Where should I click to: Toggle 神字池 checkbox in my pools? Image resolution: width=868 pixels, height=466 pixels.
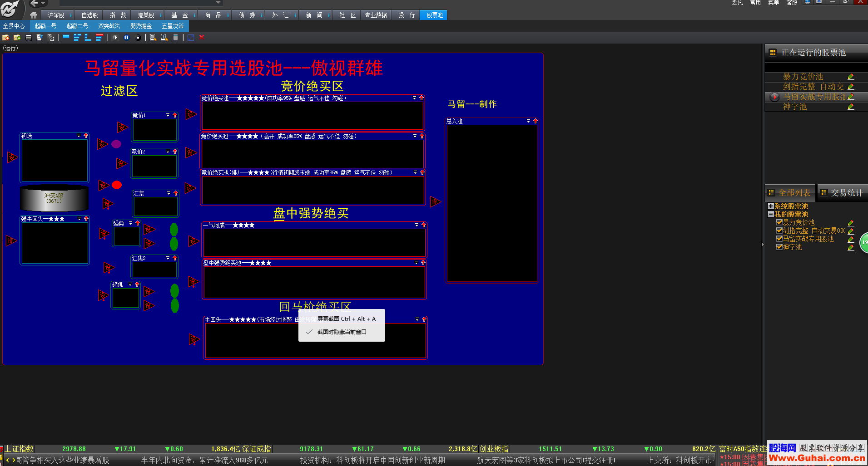click(x=779, y=247)
